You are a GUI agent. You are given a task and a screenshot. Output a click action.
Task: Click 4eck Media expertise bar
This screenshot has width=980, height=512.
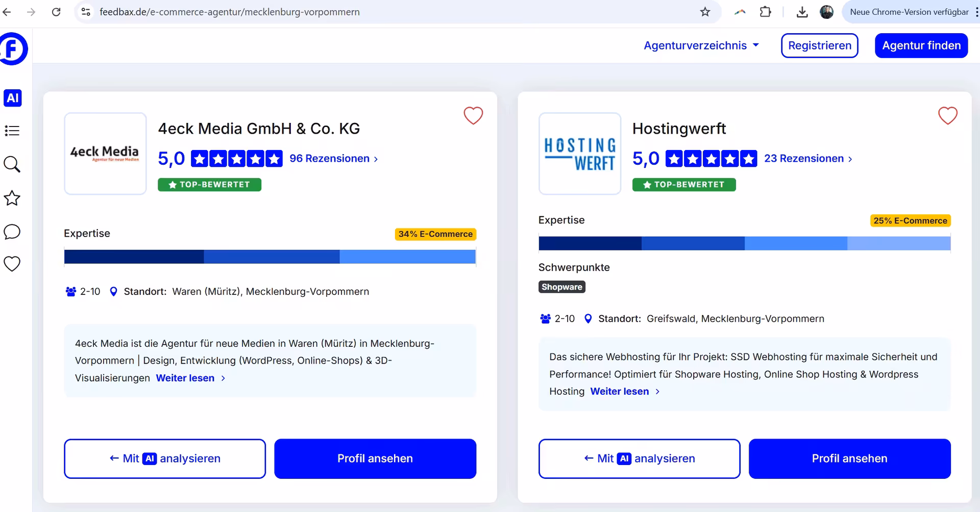(x=270, y=257)
